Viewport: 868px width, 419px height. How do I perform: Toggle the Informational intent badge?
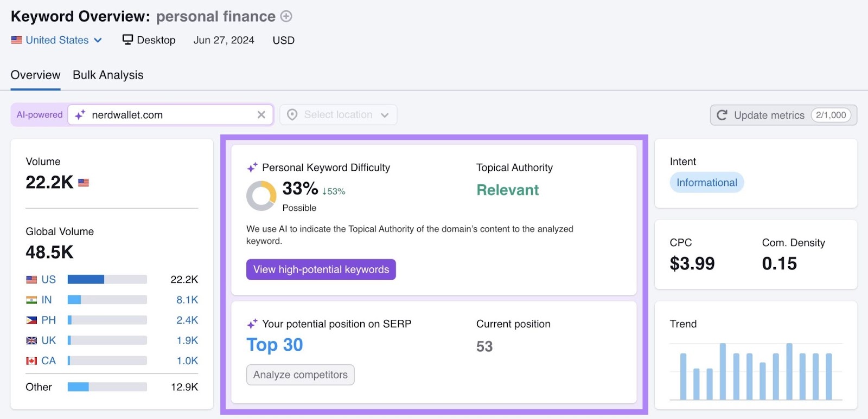(x=706, y=183)
